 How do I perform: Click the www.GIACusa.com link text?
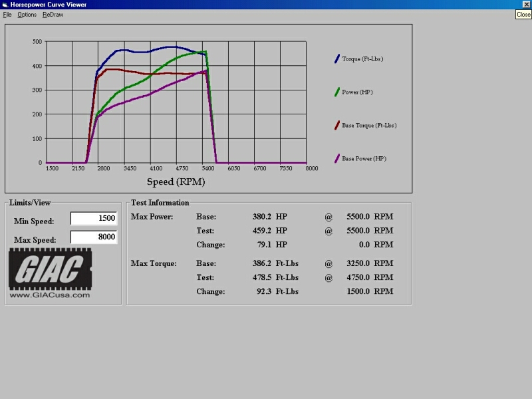(x=50, y=295)
